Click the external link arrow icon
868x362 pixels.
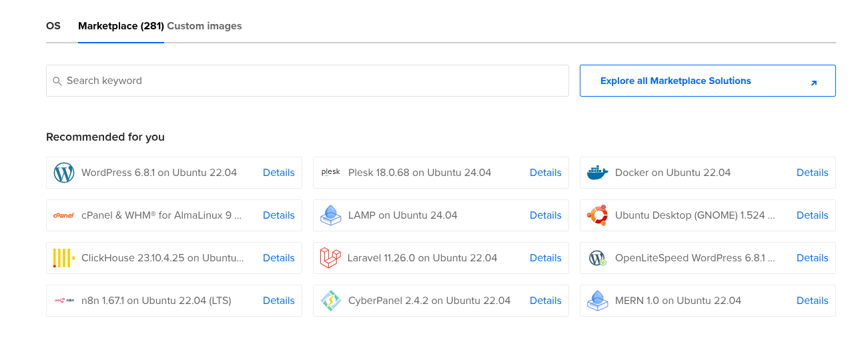tap(813, 83)
